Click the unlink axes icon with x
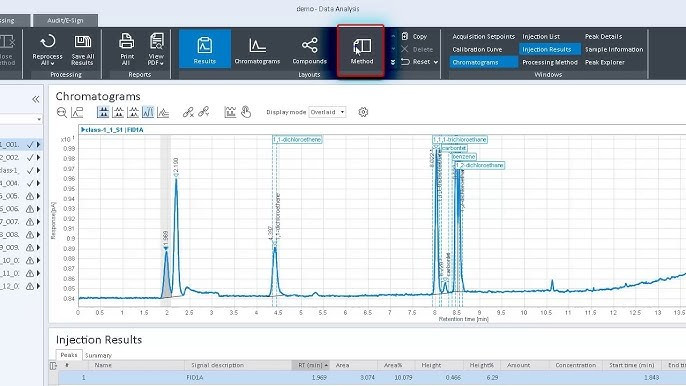The image size is (686, 386). pyautogui.click(x=188, y=112)
